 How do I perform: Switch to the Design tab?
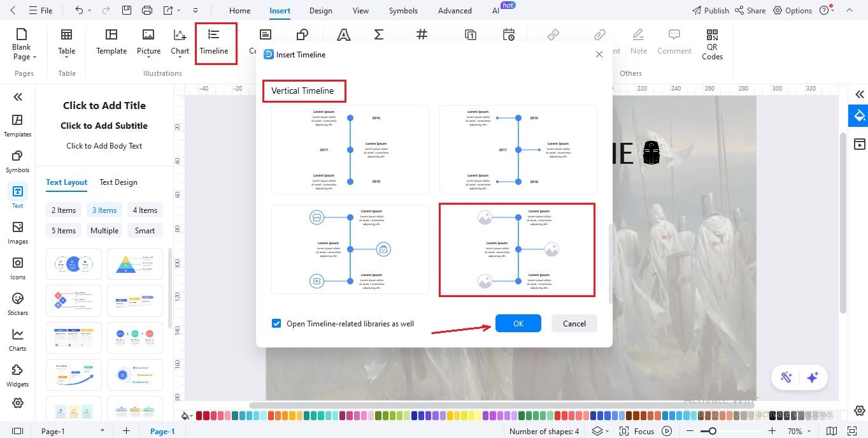pos(320,10)
